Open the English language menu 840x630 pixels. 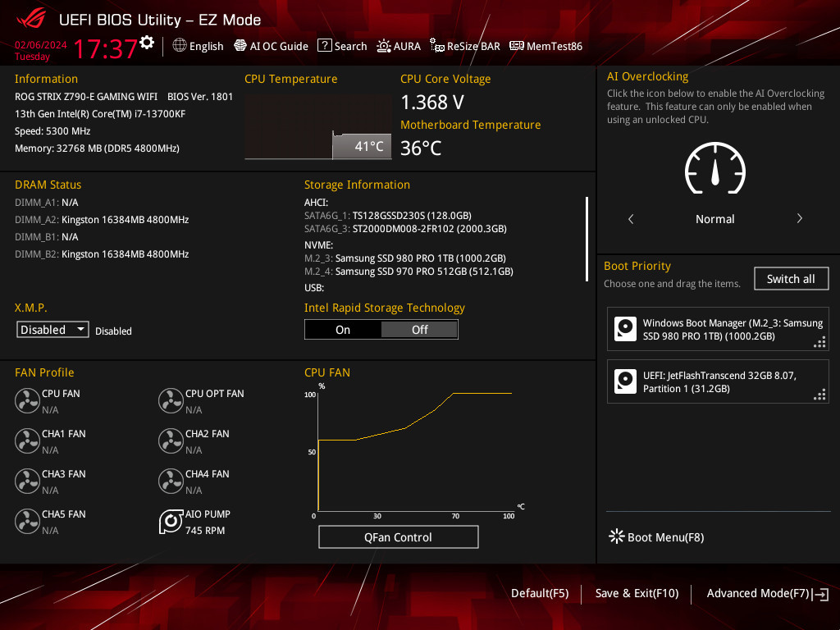tap(198, 46)
